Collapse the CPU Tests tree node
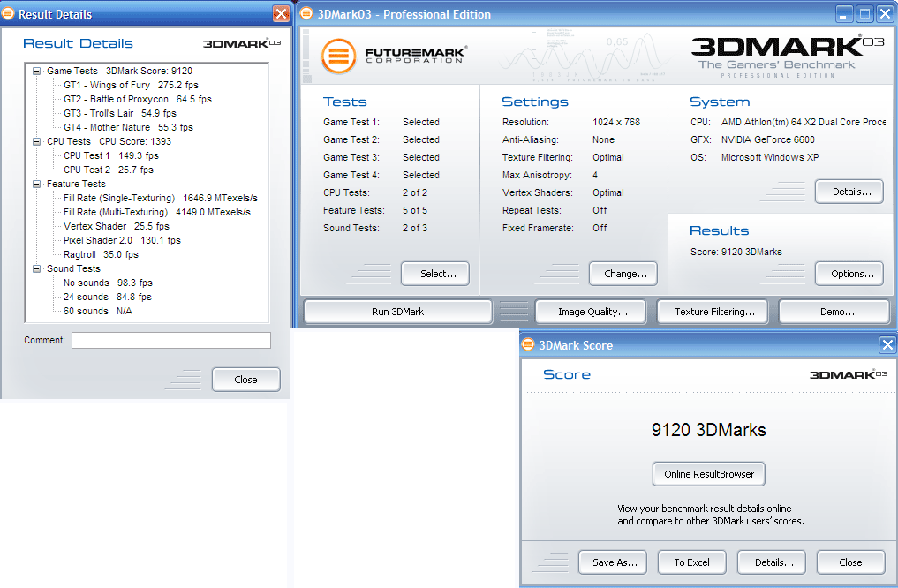This screenshot has height=588, width=898. coord(37,141)
